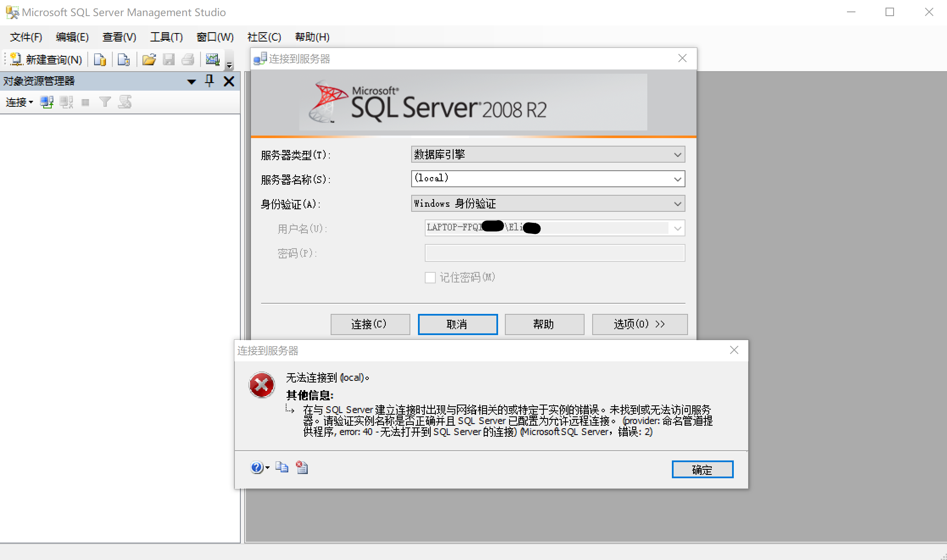The width and height of the screenshot is (947, 560).
Task: Close the error message dialog
Action: click(x=734, y=350)
